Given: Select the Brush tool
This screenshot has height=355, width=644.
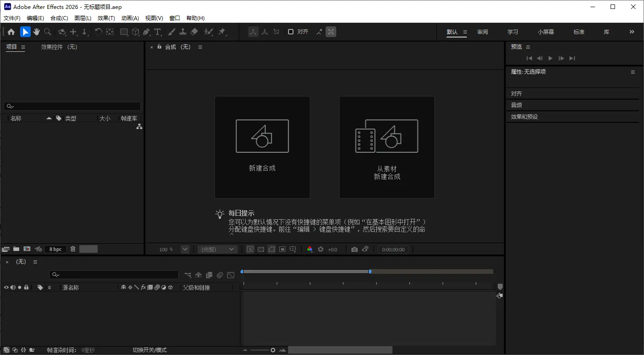Looking at the screenshot, I should [171, 32].
